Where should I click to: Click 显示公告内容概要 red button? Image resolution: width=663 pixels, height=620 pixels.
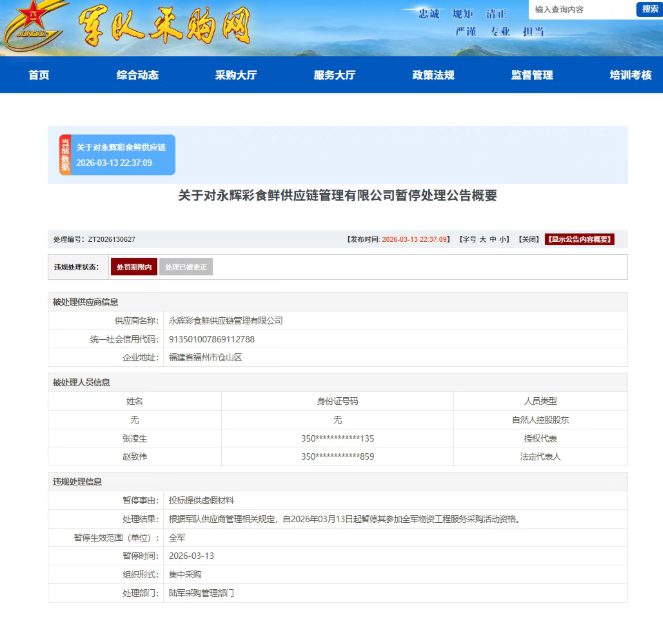click(x=579, y=240)
